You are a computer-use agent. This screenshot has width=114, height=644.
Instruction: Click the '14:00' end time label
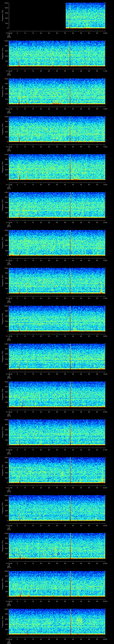[105, 184]
